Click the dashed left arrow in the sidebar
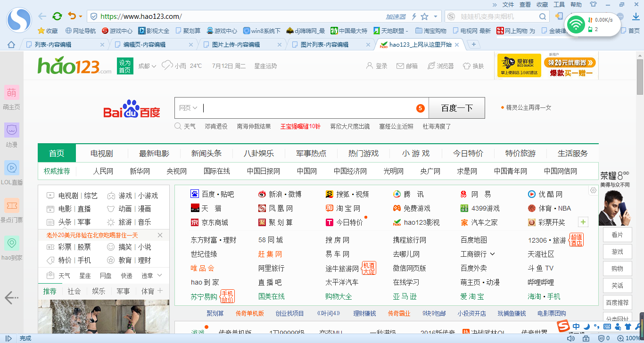Viewport: 644px width, 343px height. (x=11, y=297)
